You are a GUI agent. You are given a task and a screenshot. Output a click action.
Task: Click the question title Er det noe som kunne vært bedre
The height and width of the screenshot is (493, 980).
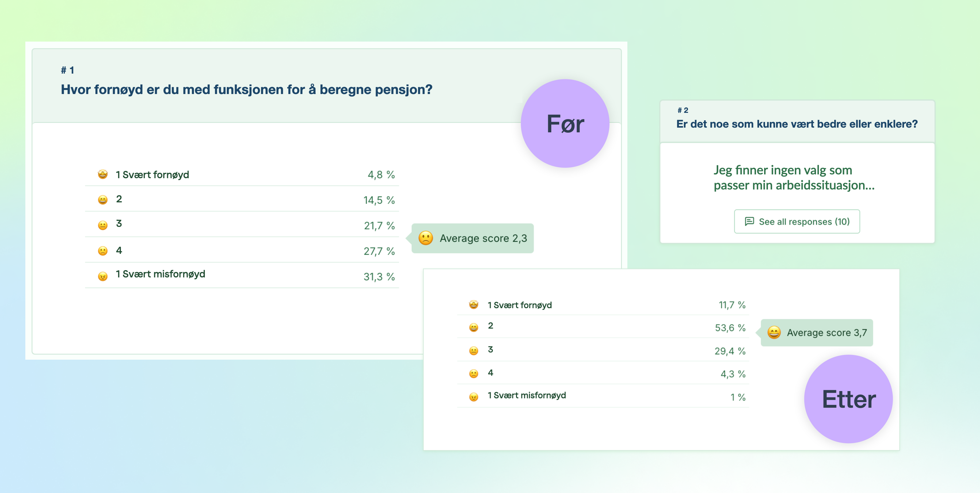797,124
